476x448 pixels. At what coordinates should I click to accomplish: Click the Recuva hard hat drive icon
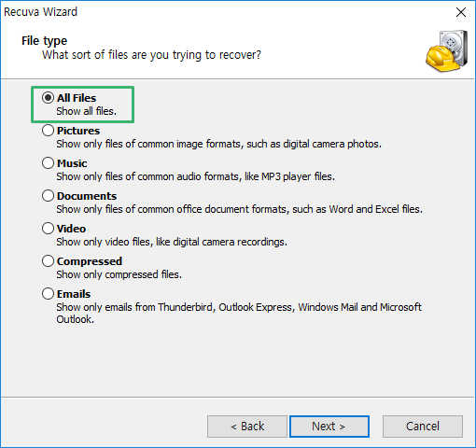tap(447, 51)
